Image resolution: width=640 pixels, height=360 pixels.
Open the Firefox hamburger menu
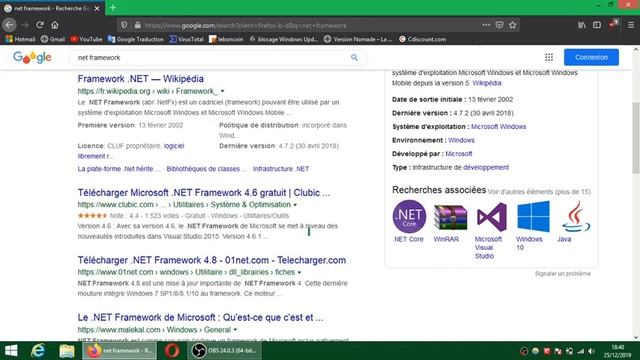click(631, 25)
